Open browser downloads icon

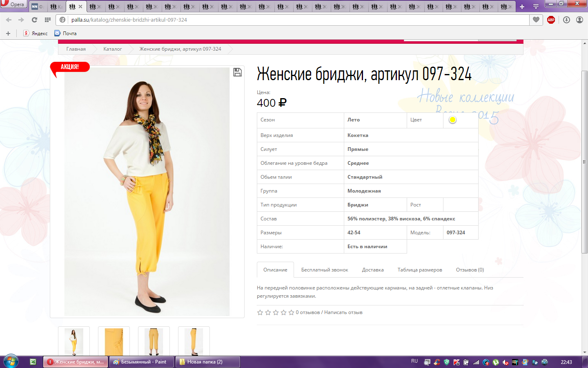coord(566,20)
